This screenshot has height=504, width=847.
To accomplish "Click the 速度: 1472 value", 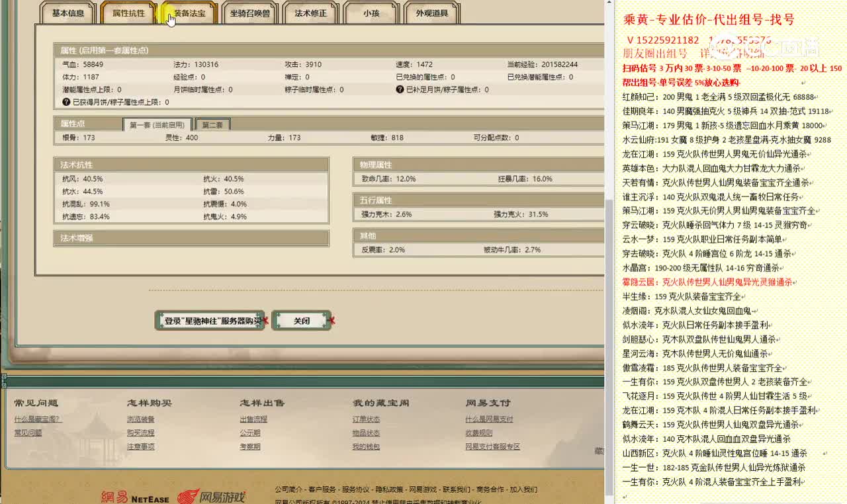I will pyautogui.click(x=414, y=65).
